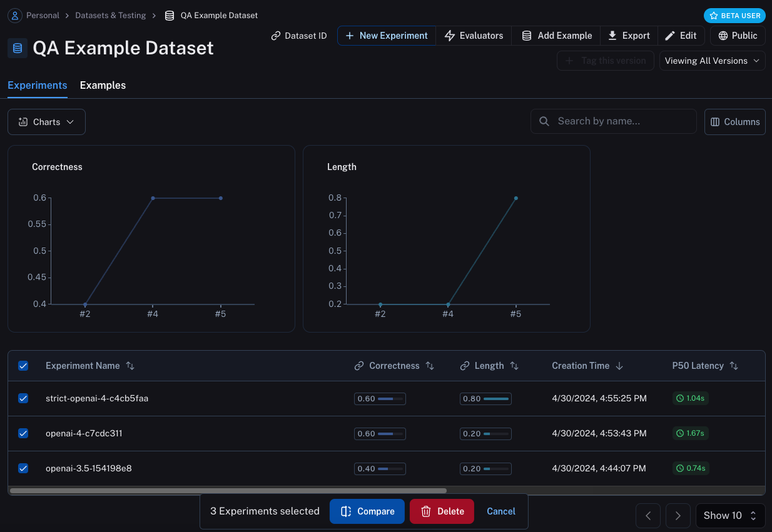This screenshot has height=532, width=772.
Task: Open Evaluators with the lightning icon
Action: click(450, 36)
